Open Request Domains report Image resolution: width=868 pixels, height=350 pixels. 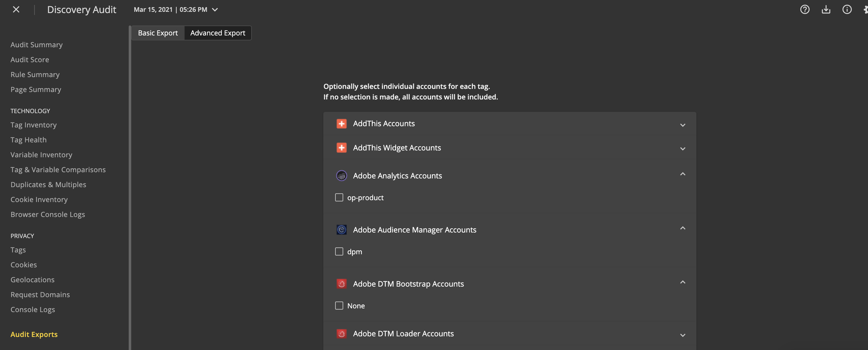(40, 295)
